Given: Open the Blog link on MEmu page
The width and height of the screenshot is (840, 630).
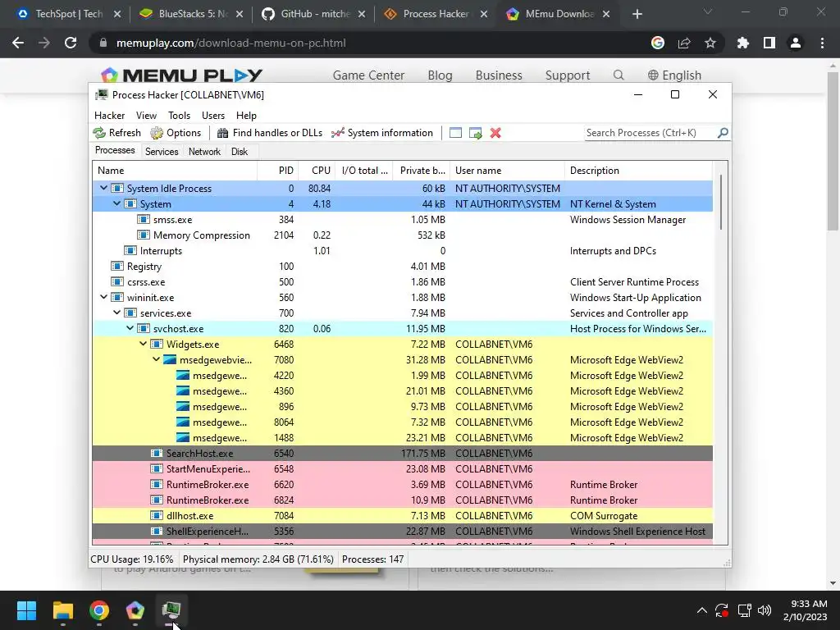Looking at the screenshot, I should coord(440,75).
